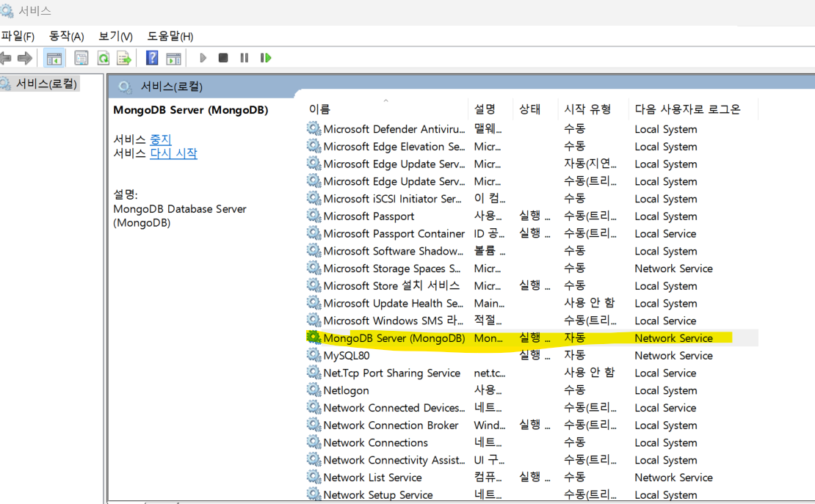Open the 동작(A) menu
The height and width of the screenshot is (504, 815).
66,37
